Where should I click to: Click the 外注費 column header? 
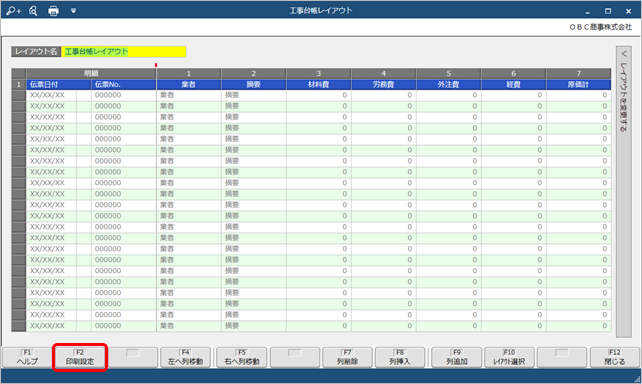point(449,85)
